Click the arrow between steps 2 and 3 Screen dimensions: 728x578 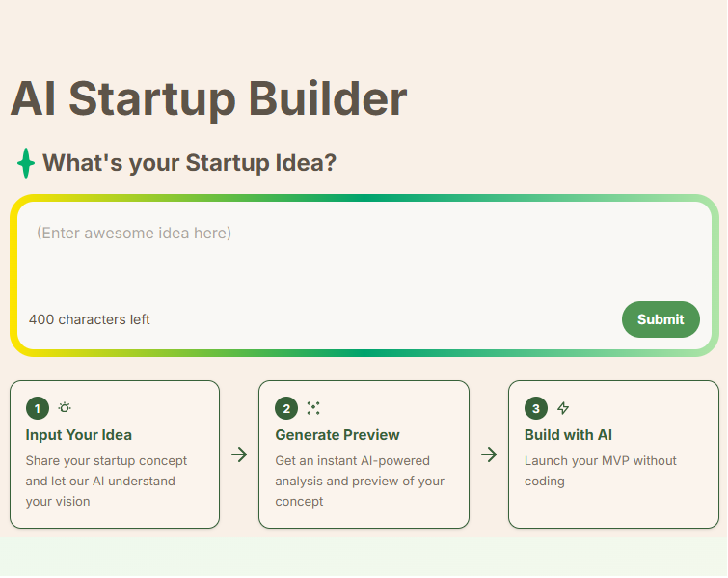(489, 454)
